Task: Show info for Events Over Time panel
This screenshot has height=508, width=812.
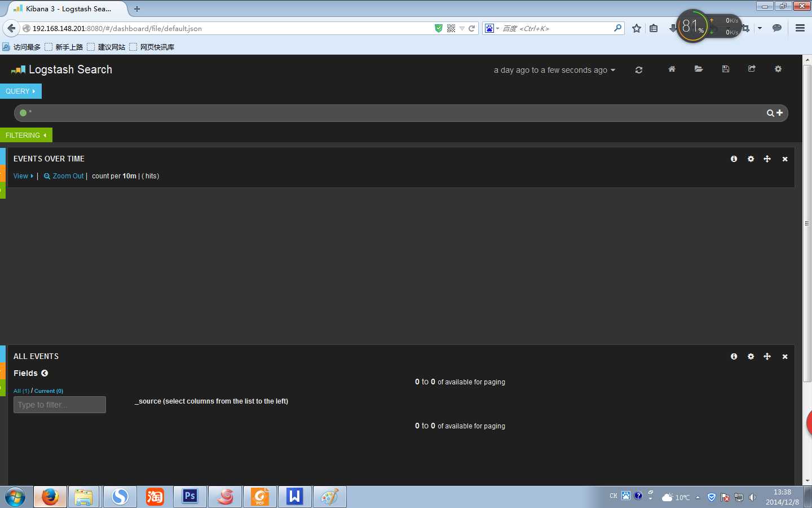Action: pyautogui.click(x=734, y=159)
